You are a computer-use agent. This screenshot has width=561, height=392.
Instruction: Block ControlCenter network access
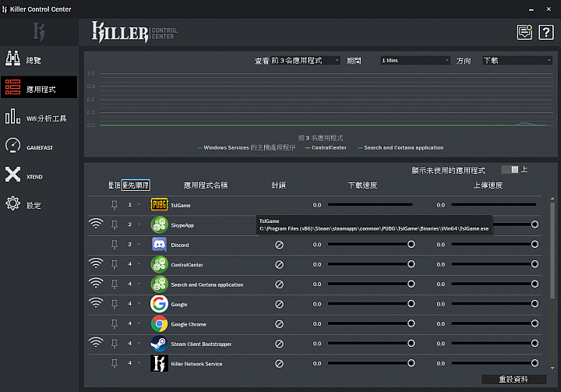click(x=279, y=264)
